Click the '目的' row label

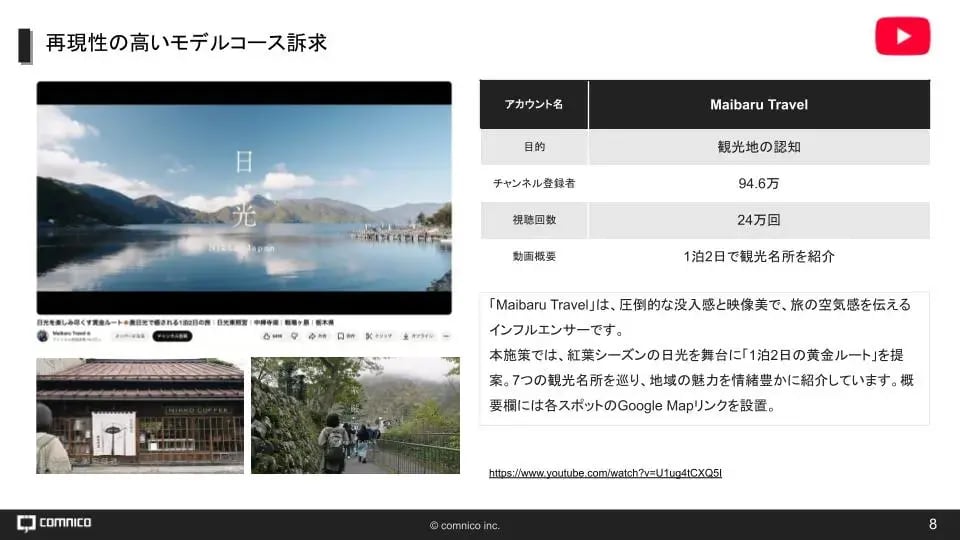[534, 147]
